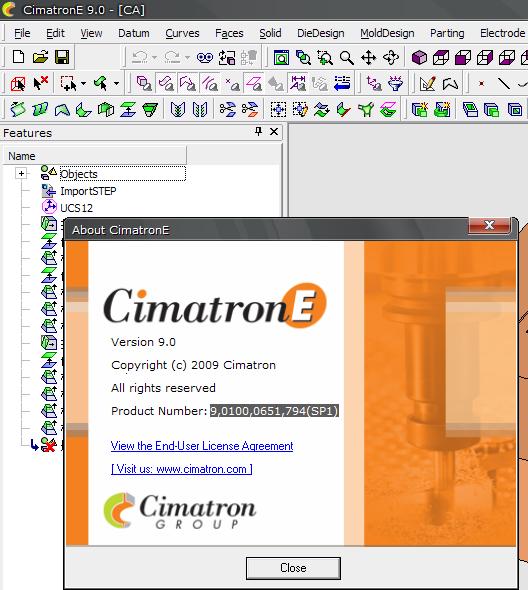
Task: Select the ImportSTEP tree item
Action: (x=88, y=191)
